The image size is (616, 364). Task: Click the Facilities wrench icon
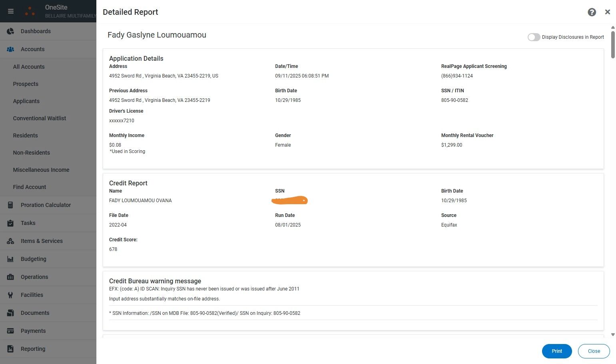[x=11, y=295]
